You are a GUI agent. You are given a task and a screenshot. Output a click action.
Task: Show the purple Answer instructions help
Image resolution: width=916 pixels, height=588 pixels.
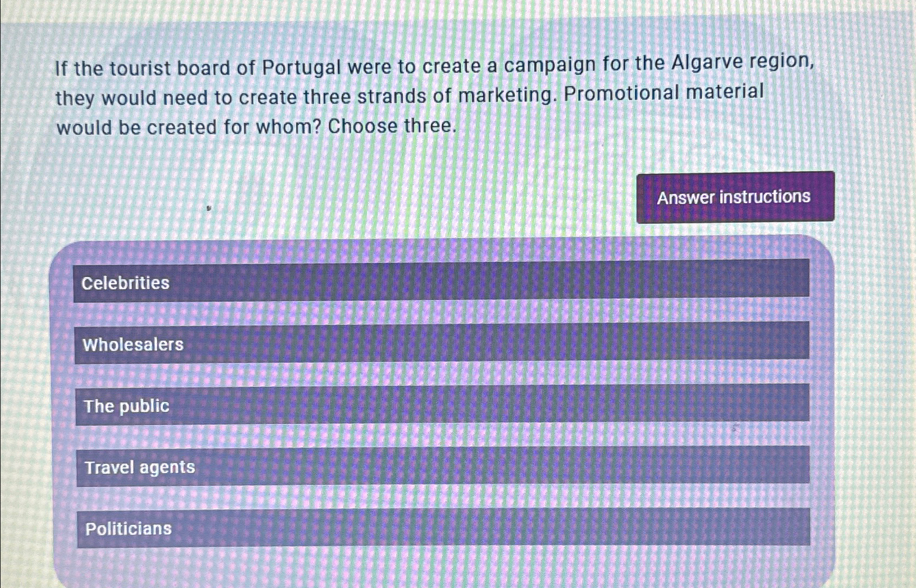tap(736, 197)
